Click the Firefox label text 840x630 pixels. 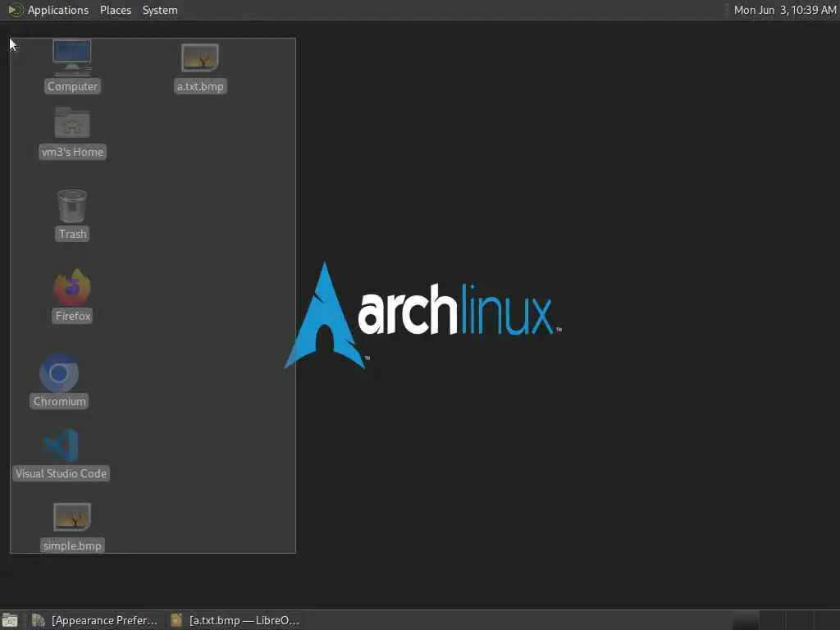73,316
